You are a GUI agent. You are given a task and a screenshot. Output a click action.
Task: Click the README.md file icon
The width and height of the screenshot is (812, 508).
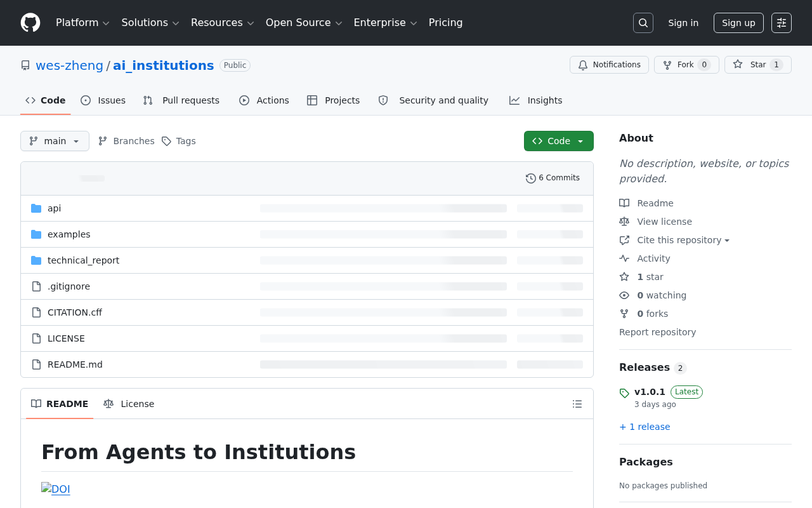coord(36,364)
